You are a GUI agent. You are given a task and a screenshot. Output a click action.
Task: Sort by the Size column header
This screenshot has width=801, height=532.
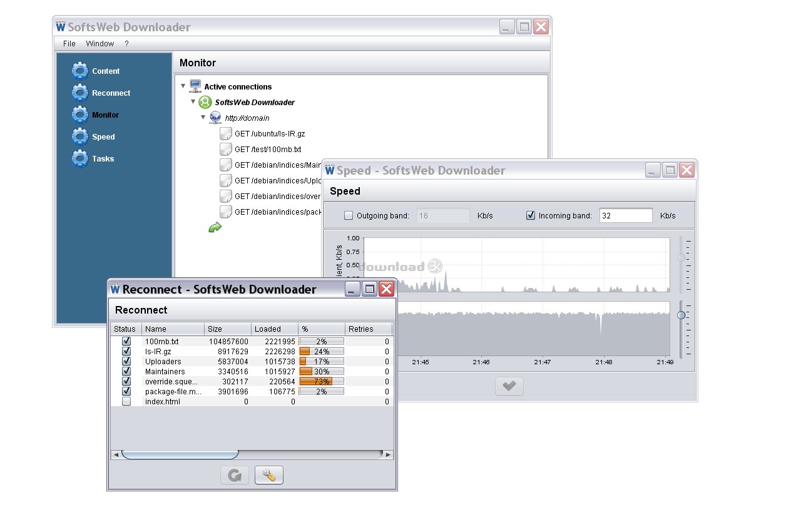(x=228, y=329)
